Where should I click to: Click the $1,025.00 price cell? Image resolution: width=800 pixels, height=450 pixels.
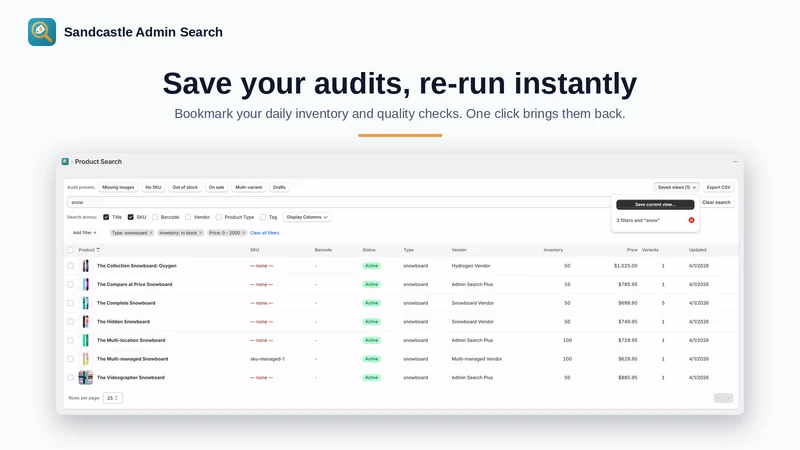pos(626,266)
